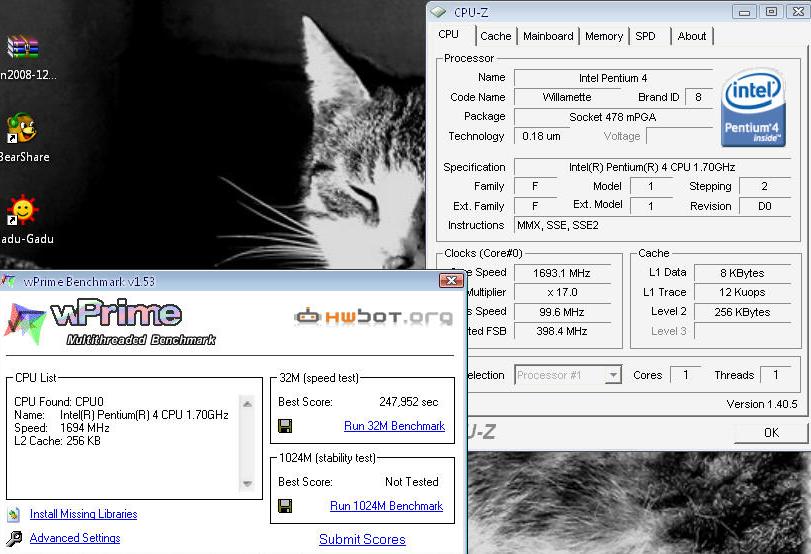
Task: Save the 32M score via floppy icon
Action: coord(285,426)
